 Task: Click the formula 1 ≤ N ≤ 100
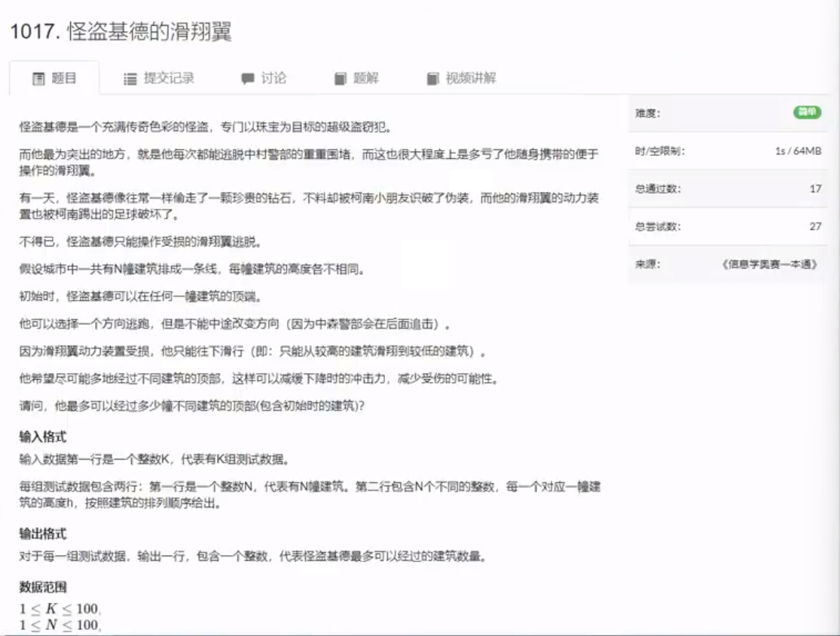click(x=60, y=625)
